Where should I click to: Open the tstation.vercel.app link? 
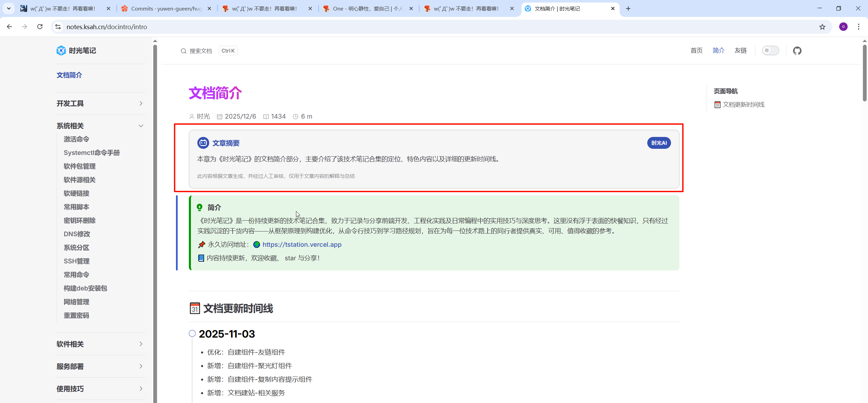(x=302, y=245)
